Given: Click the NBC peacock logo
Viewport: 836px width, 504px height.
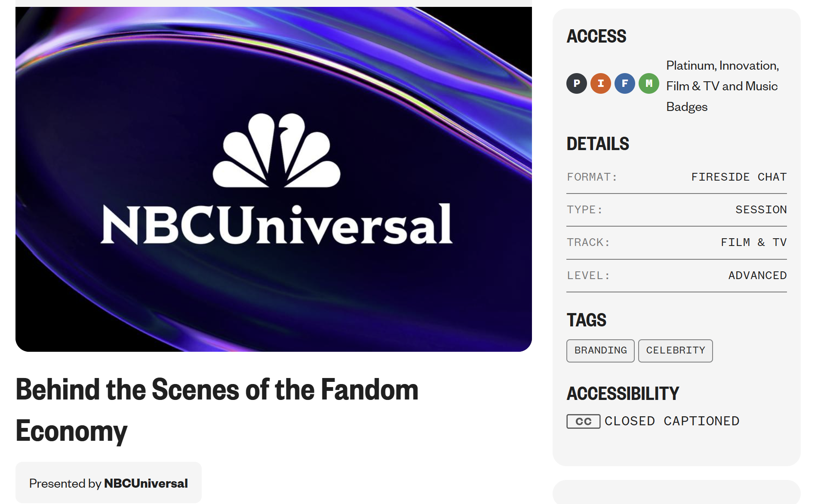Looking at the screenshot, I should (277, 151).
